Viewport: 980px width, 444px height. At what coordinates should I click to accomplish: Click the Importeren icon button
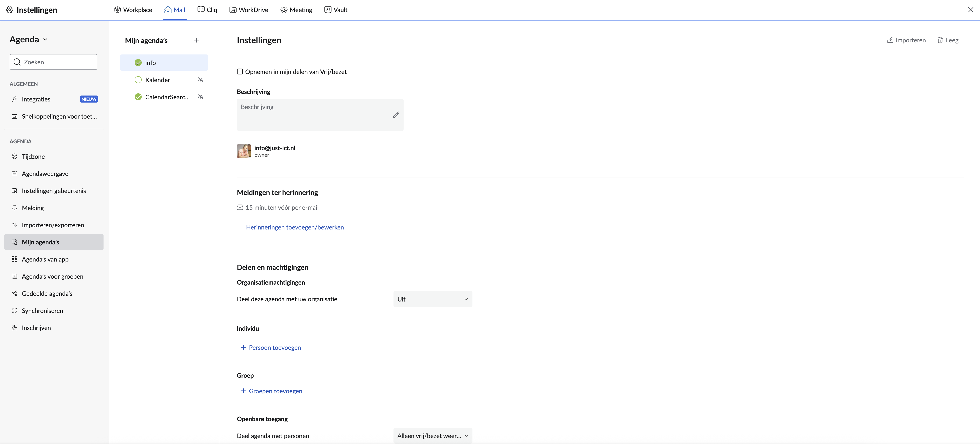click(x=890, y=40)
